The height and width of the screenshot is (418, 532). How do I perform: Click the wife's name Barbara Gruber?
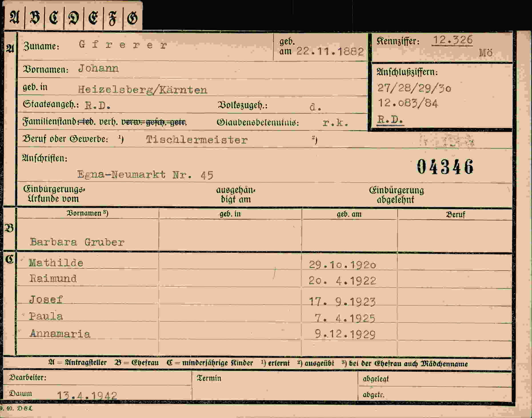[x=77, y=242]
